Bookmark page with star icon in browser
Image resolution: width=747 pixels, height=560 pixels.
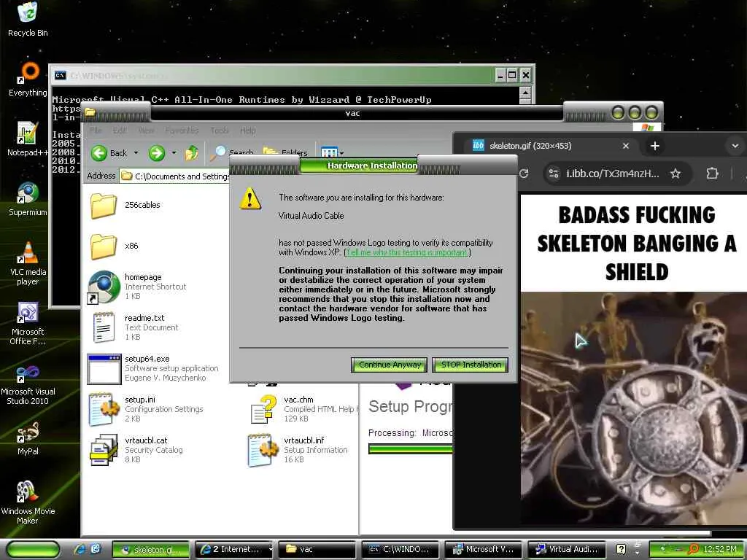click(x=675, y=174)
